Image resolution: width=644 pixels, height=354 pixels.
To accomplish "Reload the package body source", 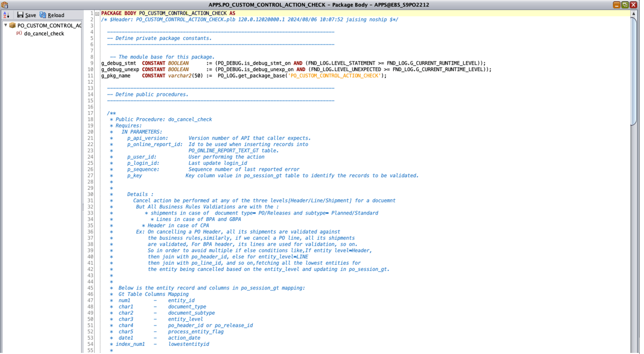I will [52, 15].
